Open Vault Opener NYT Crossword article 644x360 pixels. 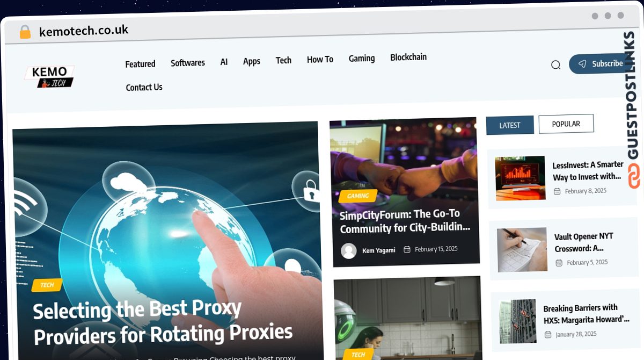pyautogui.click(x=583, y=242)
